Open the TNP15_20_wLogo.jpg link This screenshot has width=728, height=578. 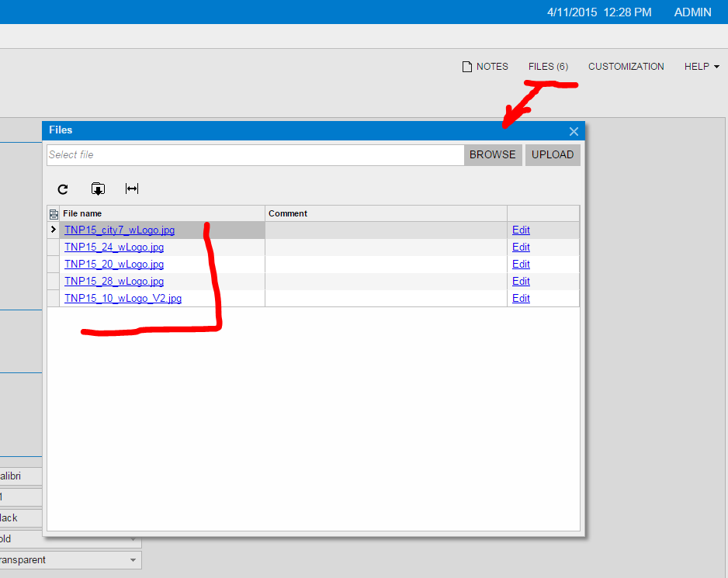click(114, 264)
